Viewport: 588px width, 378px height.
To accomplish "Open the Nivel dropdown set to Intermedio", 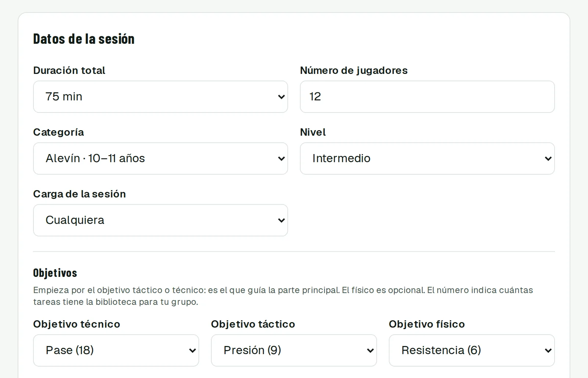I will (x=427, y=158).
